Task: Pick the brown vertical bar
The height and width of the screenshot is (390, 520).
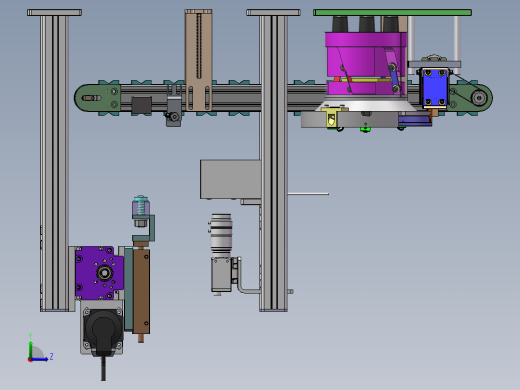Action: tap(141, 290)
